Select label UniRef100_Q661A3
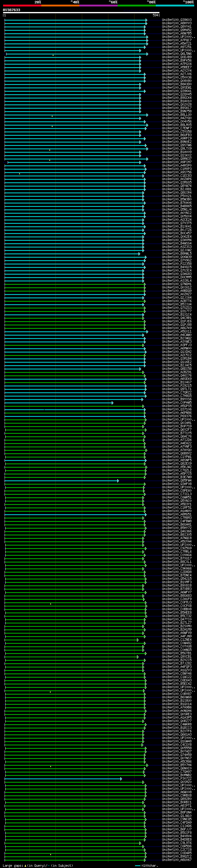Viewport: 197px width, 868px height. tap(177, 734)
